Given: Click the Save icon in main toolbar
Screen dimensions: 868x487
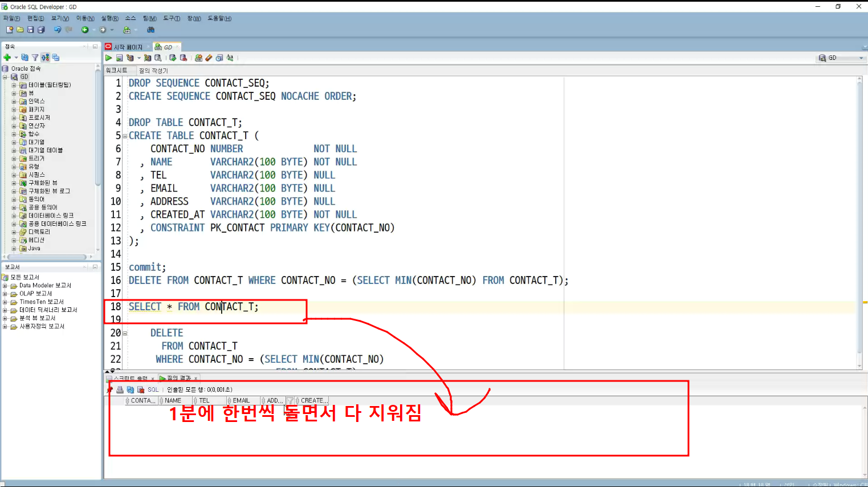Looking at the screenshot, I should 31,30.
